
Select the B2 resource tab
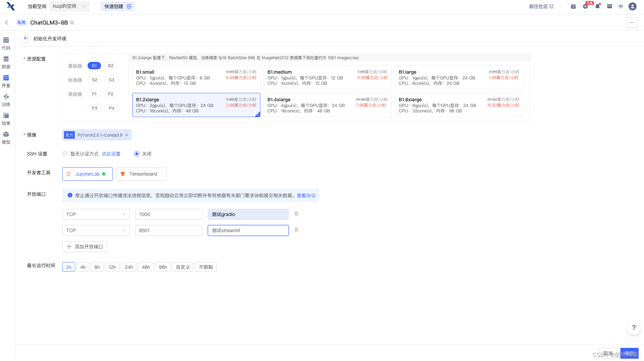pos(111,66)
